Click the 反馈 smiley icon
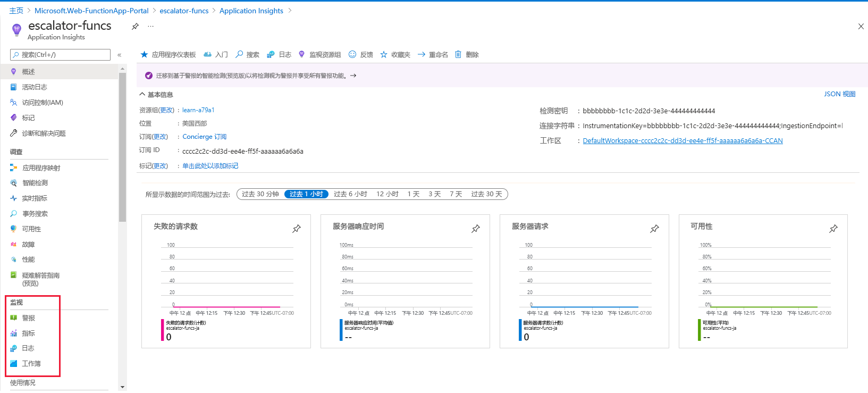This screenshot has height=393, width=868. click(x=352, y=54)
